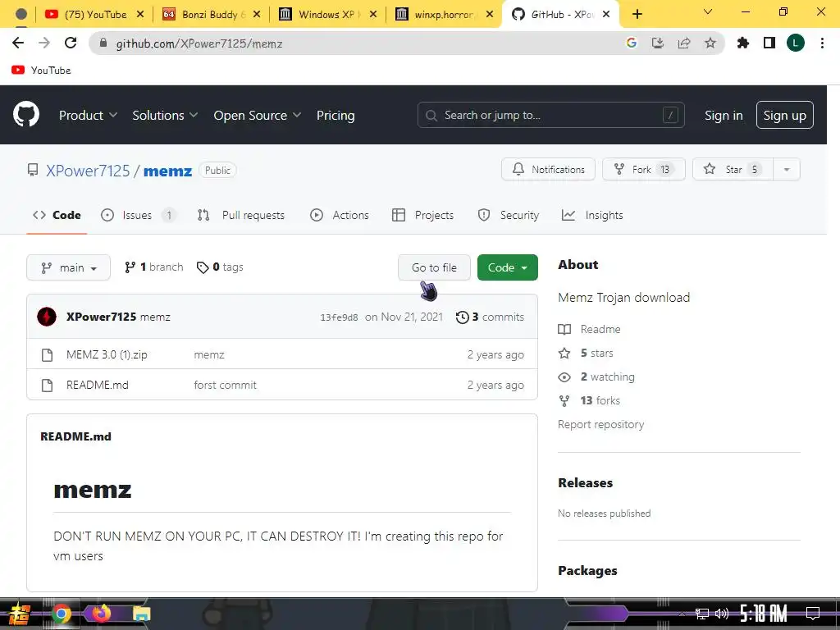The width and height of the screenshot is (840, 630).
Task: Open the star lists dropdown arrow
Action: pyautogui.click(x=787, y=169)
